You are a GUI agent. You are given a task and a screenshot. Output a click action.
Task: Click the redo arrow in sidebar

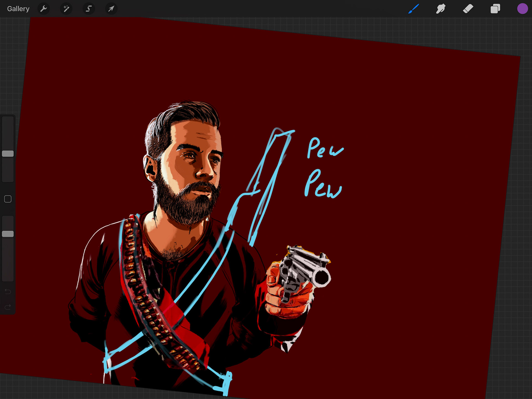pos(8,307)
